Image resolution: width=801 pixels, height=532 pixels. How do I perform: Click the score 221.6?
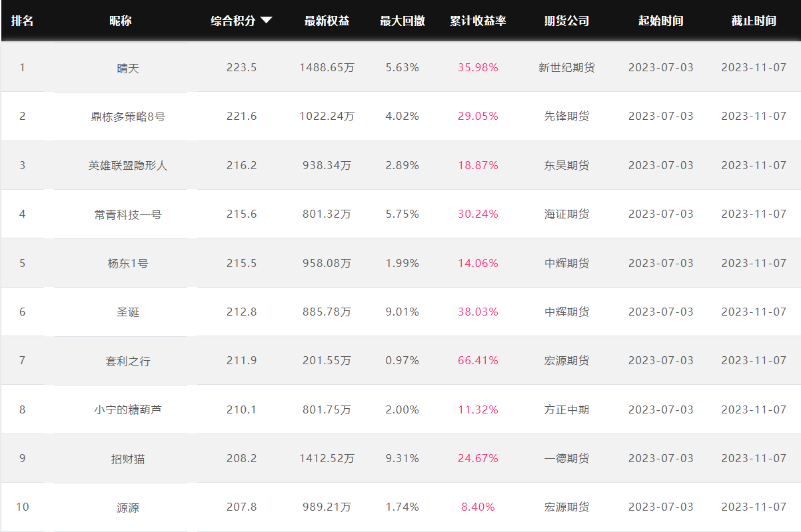pos(241,116)
